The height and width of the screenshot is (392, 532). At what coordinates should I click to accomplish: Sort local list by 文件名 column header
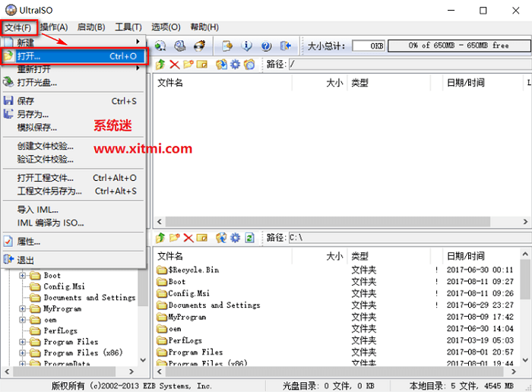(x=223, y=256)
